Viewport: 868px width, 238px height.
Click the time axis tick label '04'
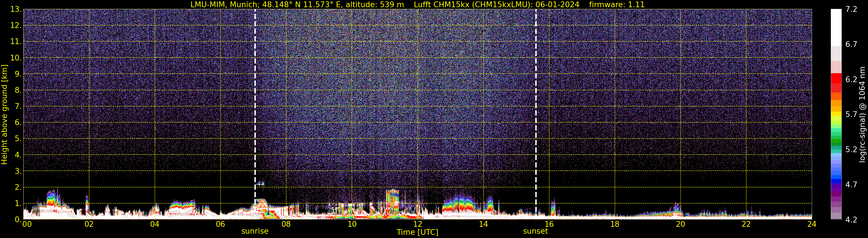(155, 224)
